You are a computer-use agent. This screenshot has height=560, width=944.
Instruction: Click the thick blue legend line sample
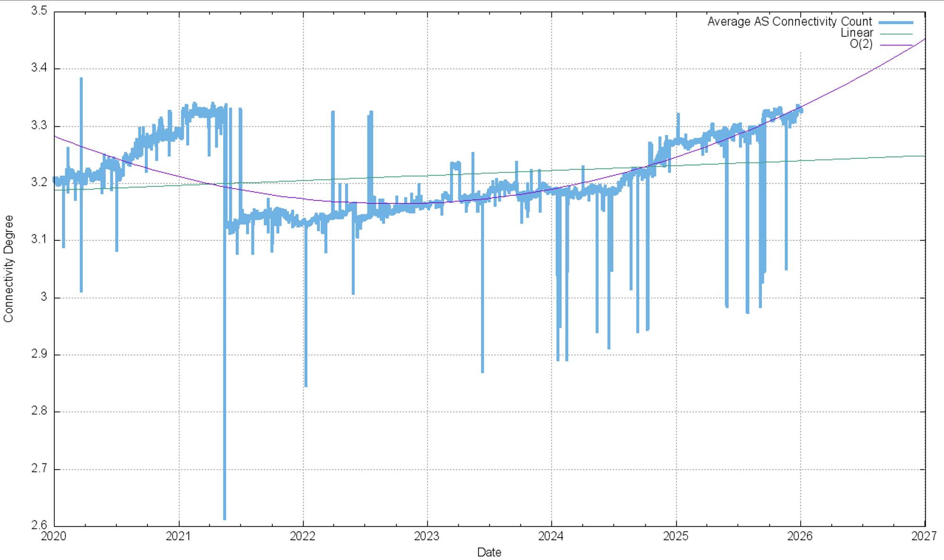[x=895, y=22]
